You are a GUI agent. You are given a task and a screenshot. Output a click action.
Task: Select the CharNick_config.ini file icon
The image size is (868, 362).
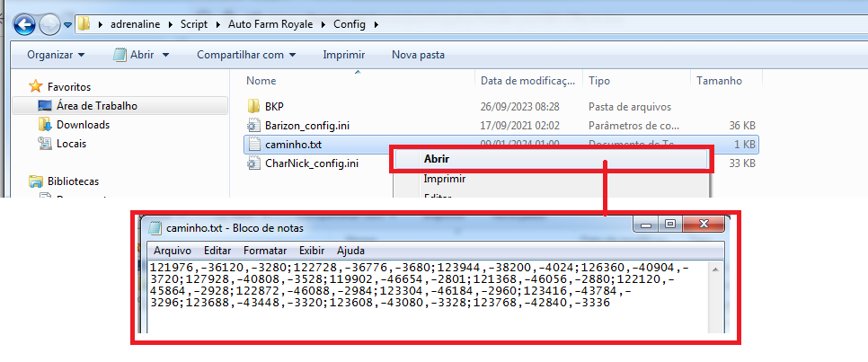tap(252, 163)
